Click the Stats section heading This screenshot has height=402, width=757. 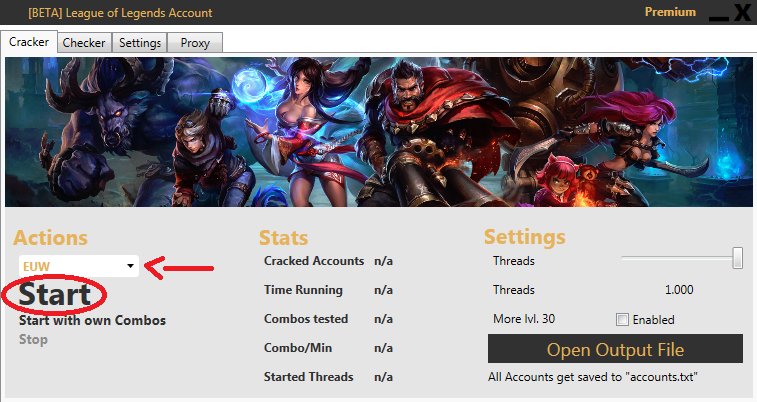point(283,237)
